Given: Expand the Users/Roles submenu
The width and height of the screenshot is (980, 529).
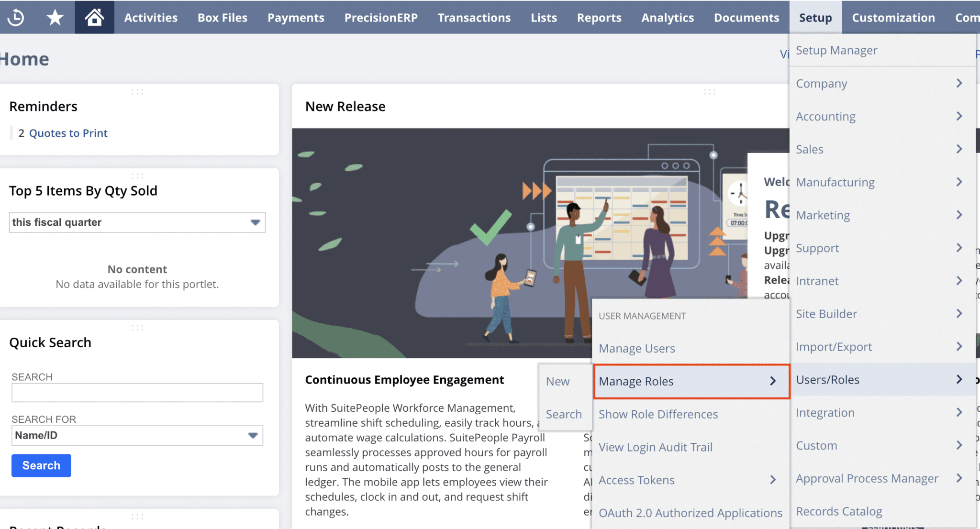Looking at the screenshot, I should point(959,379).
